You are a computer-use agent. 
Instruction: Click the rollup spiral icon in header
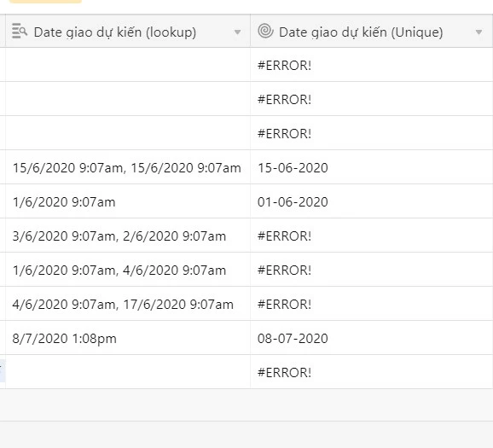click(265, 31)
